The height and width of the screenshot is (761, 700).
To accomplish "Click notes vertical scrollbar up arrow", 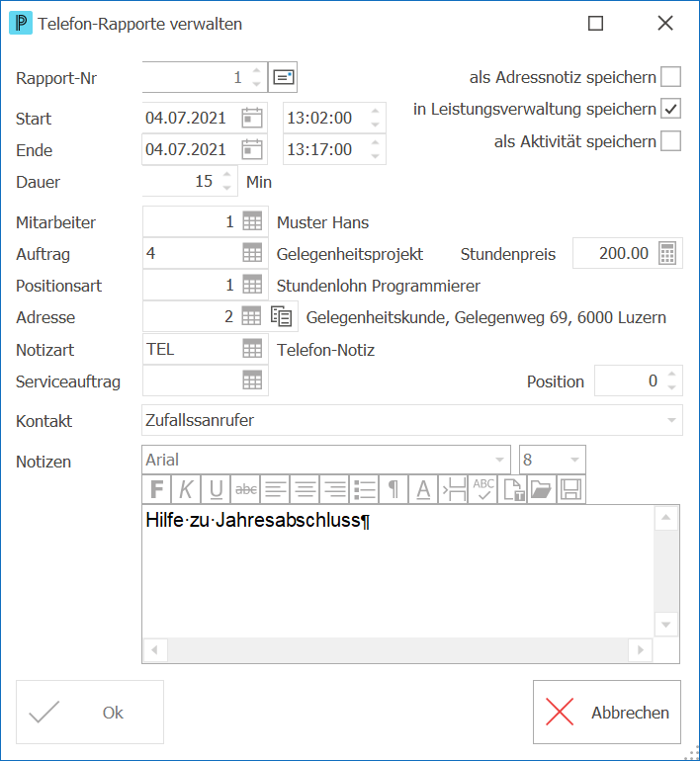I will 666,517.
